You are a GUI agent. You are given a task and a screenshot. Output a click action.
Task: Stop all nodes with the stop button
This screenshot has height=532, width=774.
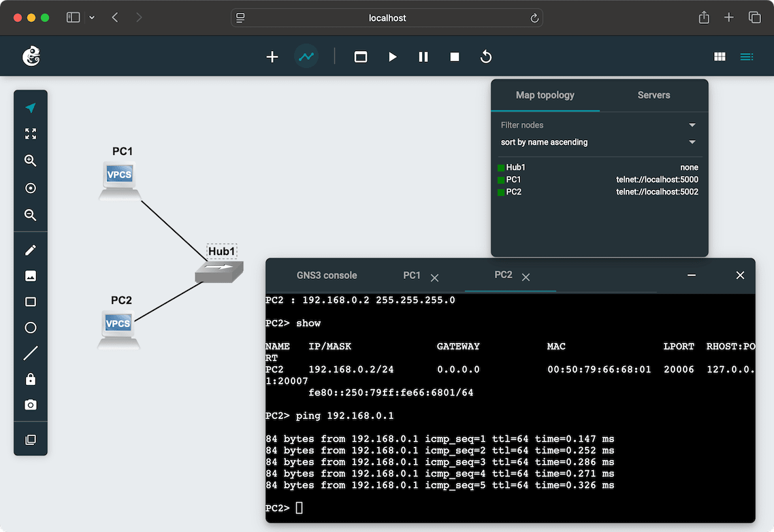pos(455,56)
